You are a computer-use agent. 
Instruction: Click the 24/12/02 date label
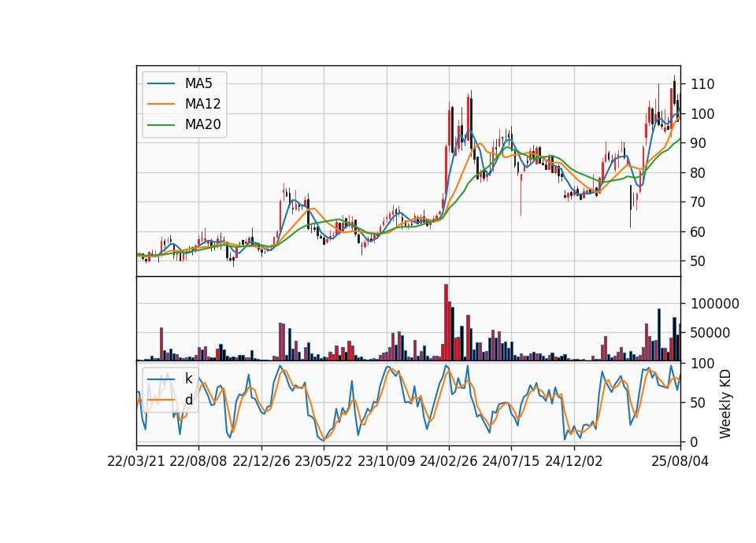[574, 461]
